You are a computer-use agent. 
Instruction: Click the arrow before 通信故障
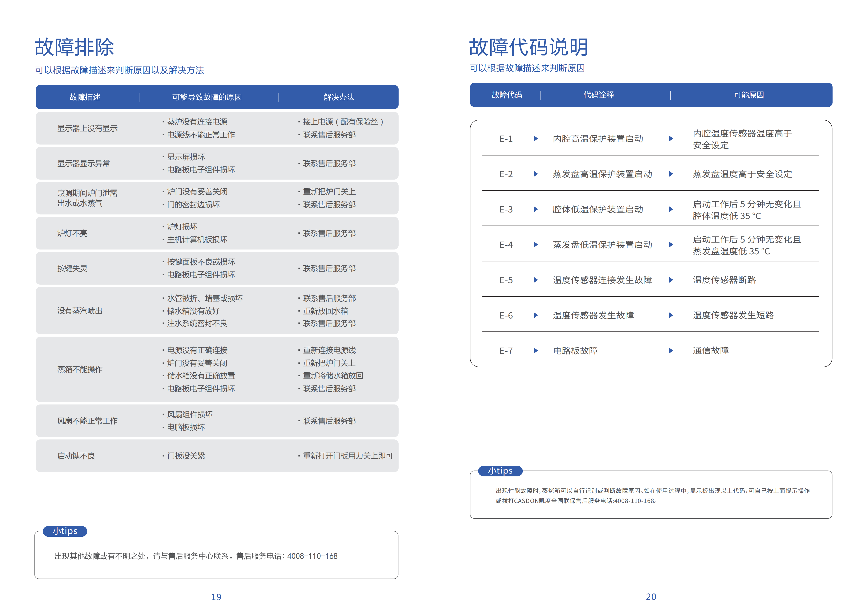(671, 350)
